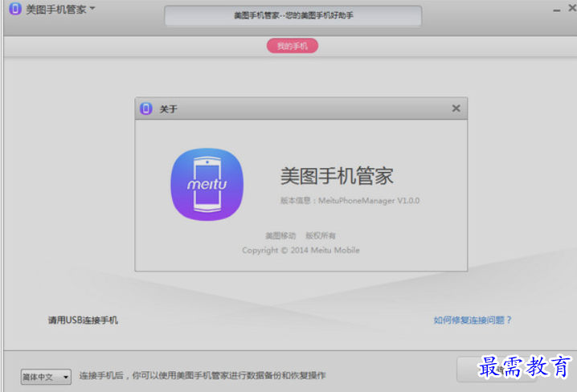The image size is (577, 392).
Task: Click the Copyright 2014 Meitu Mobile line
Action: [301, 250]
